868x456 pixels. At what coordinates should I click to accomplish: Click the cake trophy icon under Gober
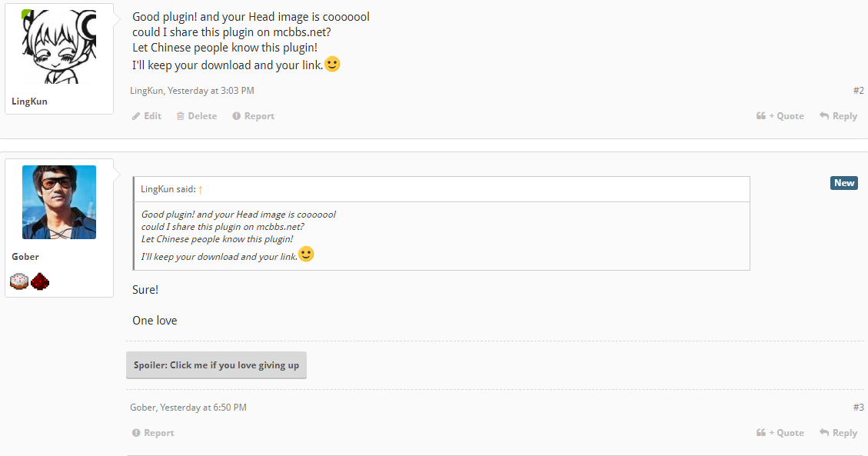[x=19, y=281]
